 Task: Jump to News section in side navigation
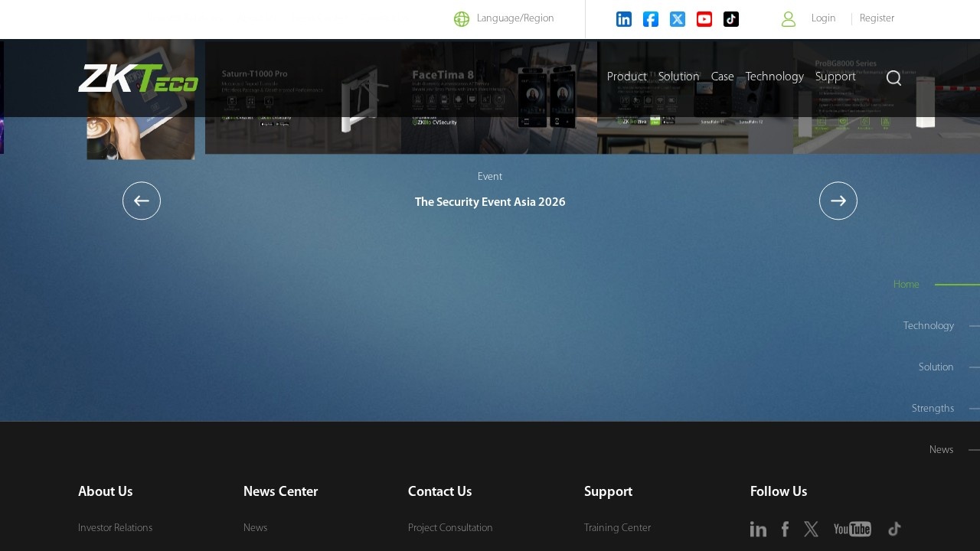pos(942,450)
